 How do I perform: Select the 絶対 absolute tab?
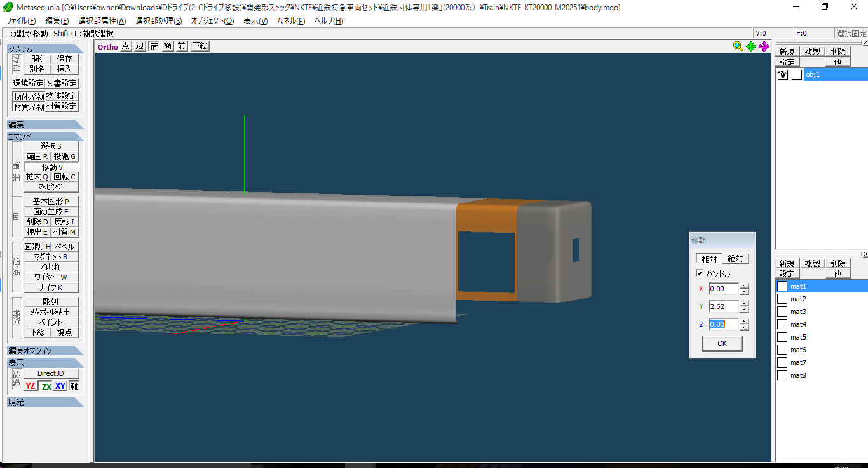click(x=736, y=259)
